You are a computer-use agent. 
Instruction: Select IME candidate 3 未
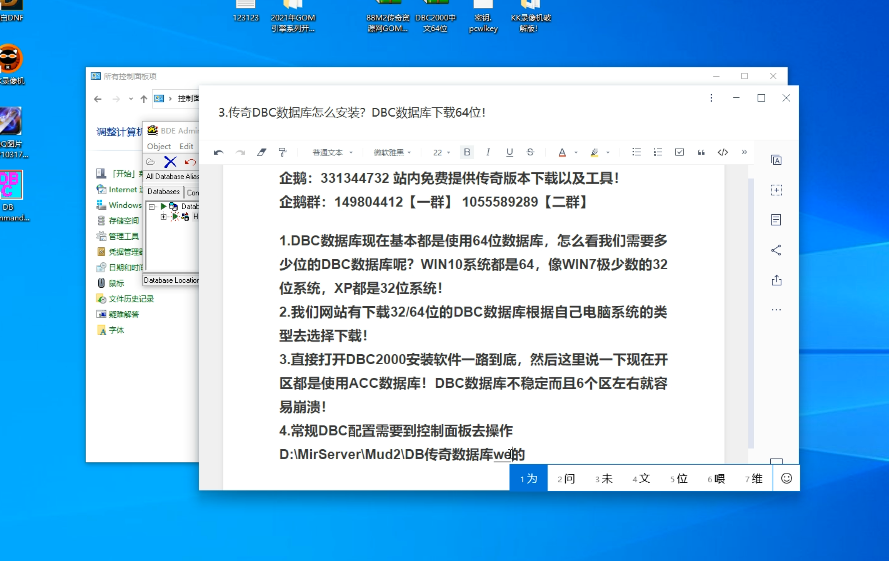(x=604, y=479)
